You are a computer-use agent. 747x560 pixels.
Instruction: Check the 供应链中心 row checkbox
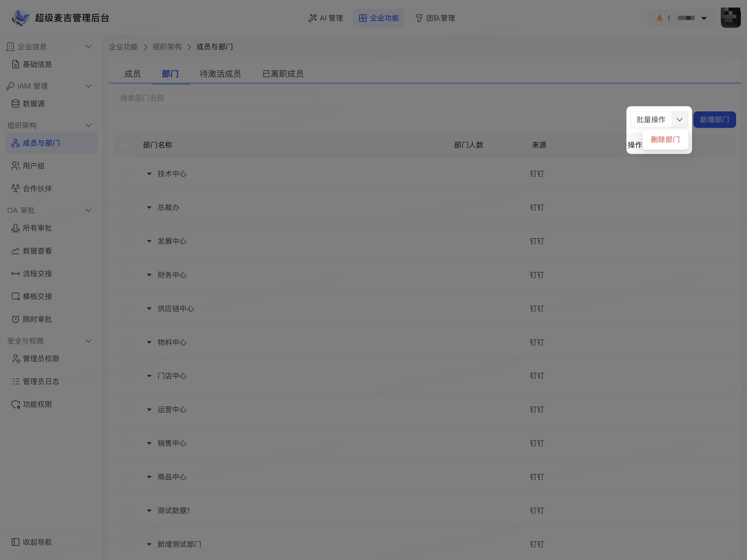pos(124,309)
